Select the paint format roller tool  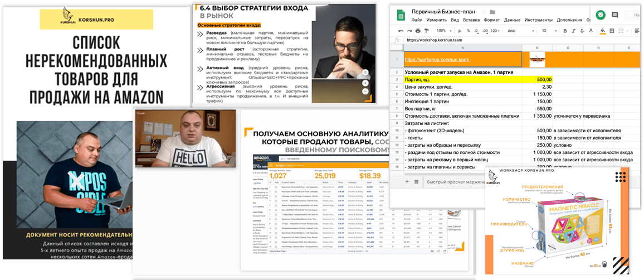coord(426,31)
